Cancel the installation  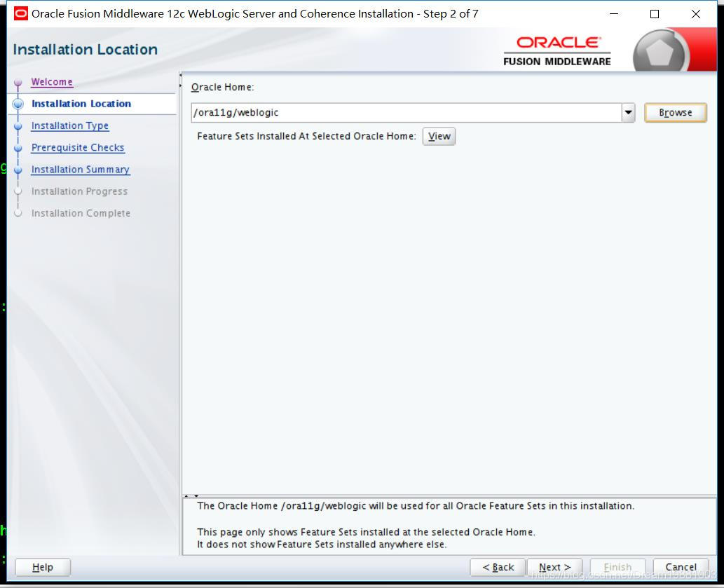tap(681, 567)
